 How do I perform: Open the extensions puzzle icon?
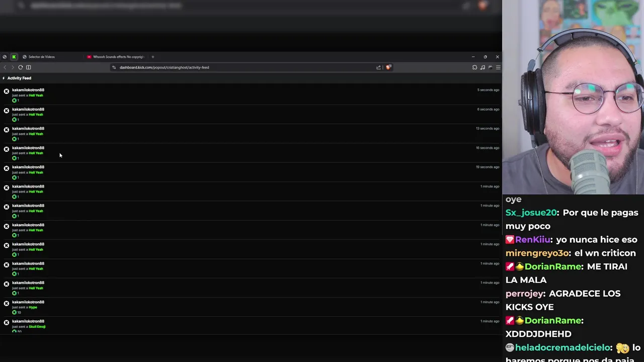(474, 67)
